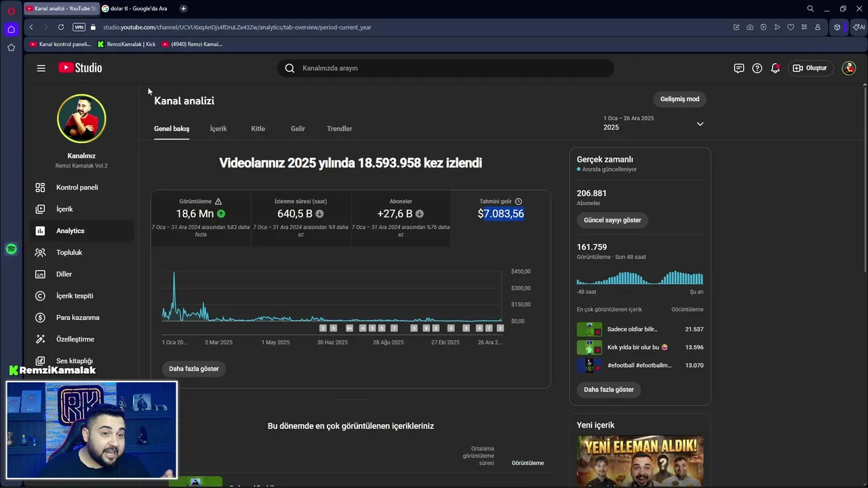Click Daha fazla göster in the Gerçek zamanlı card

point(609,390)
